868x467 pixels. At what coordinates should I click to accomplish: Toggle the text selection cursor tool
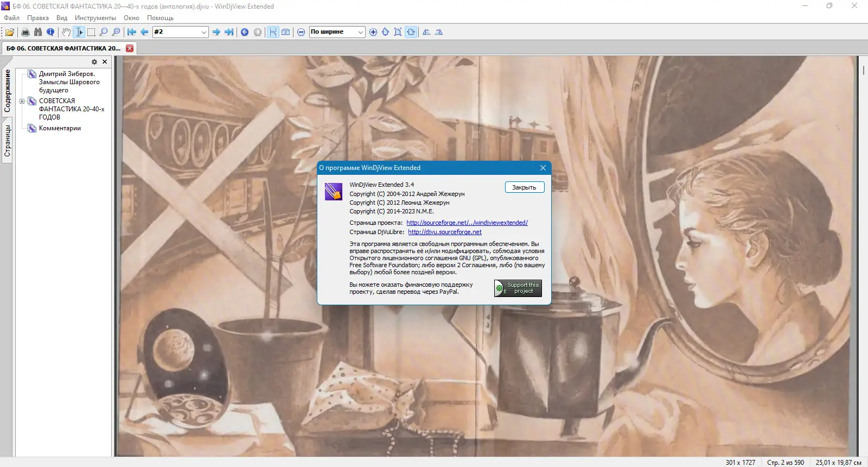79,32
